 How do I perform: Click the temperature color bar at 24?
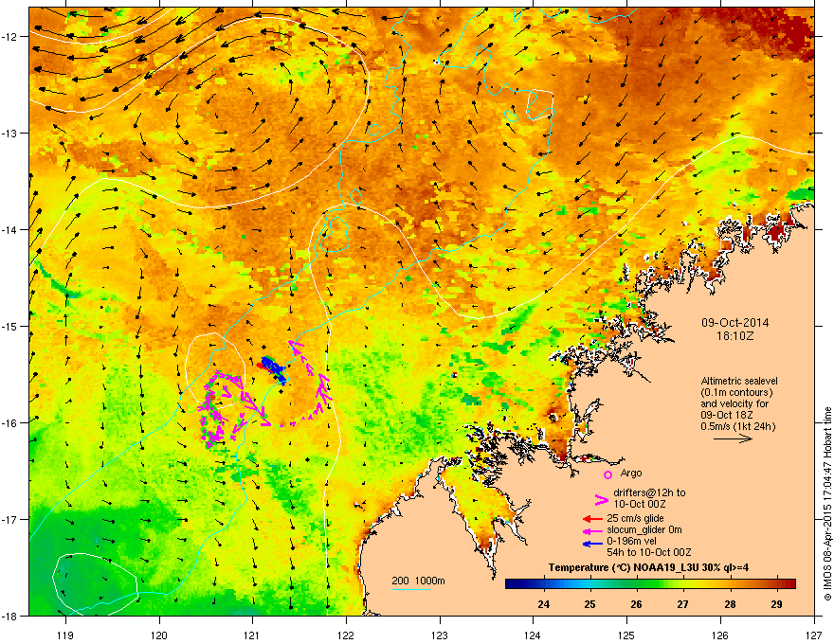coord(544,584)
